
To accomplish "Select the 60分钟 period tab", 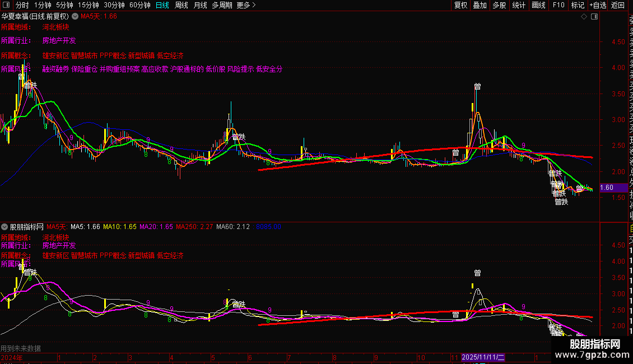I will click(140, 5).
